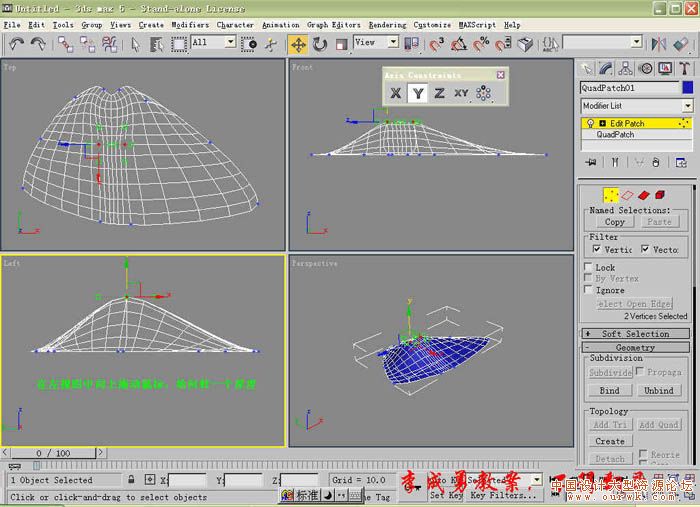Click the Redo arrow icon
The width and height of the screenshot is (700, 507).
pos(38,44)
